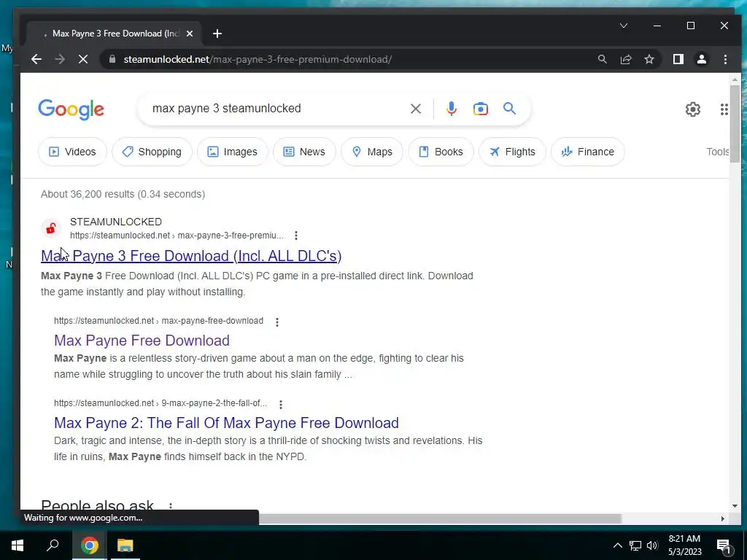Filter results by Finance

tap(588, 152)
